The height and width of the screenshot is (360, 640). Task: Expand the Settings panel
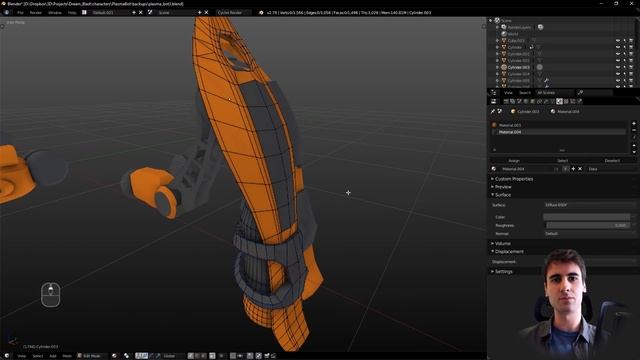tap(503, 271)
